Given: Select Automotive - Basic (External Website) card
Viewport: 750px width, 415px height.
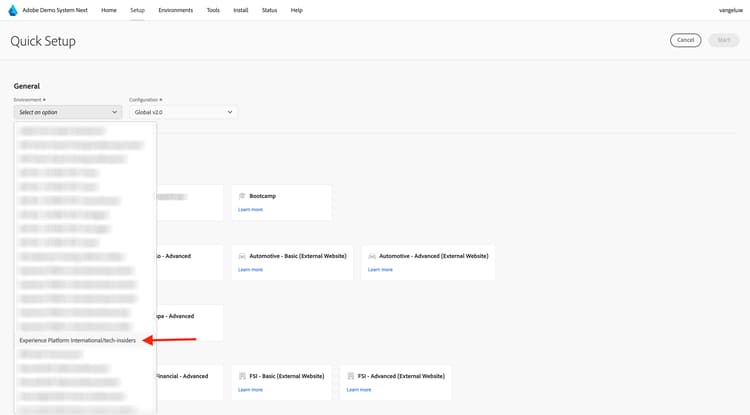Looking at the screenshot, I should pyautogui.click(x=292, y=262).
